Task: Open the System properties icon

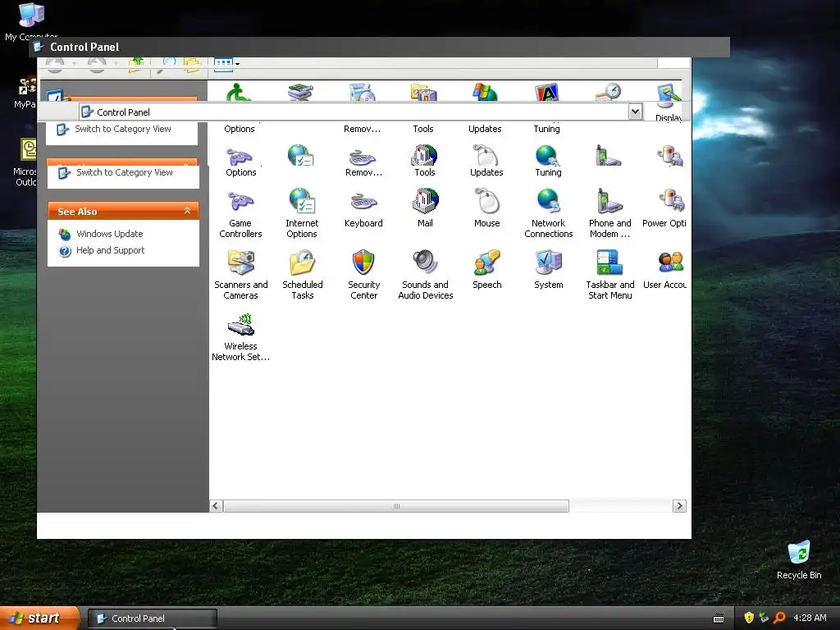Action: pos(549,270)
